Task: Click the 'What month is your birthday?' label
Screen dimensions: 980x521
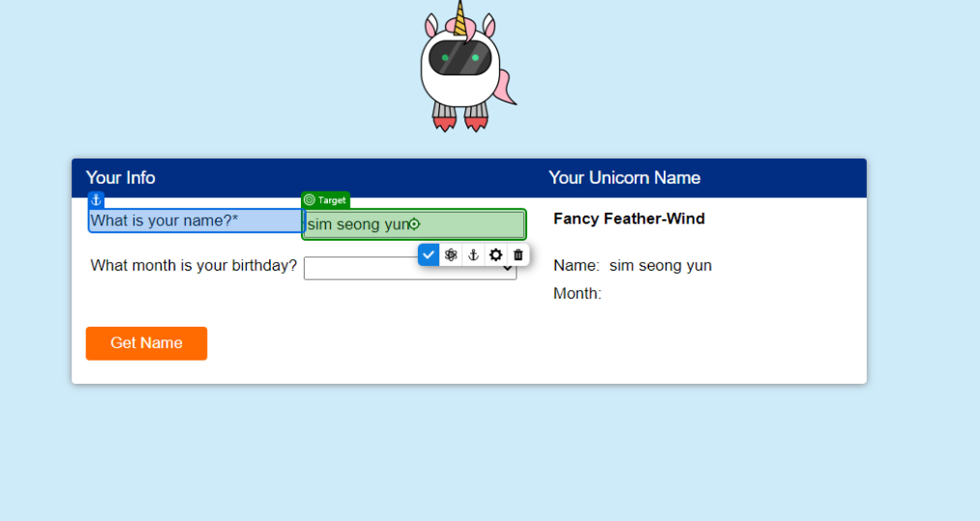Action: click(x=193, y=266)
